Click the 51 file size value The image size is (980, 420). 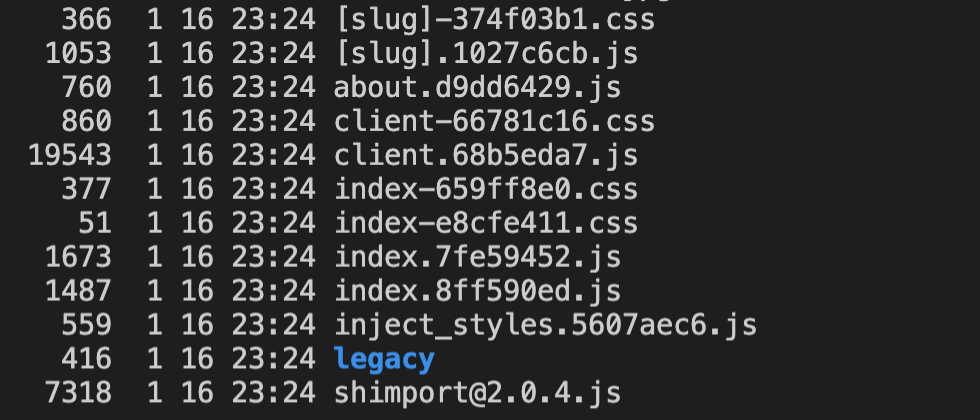tap(96, 222)
